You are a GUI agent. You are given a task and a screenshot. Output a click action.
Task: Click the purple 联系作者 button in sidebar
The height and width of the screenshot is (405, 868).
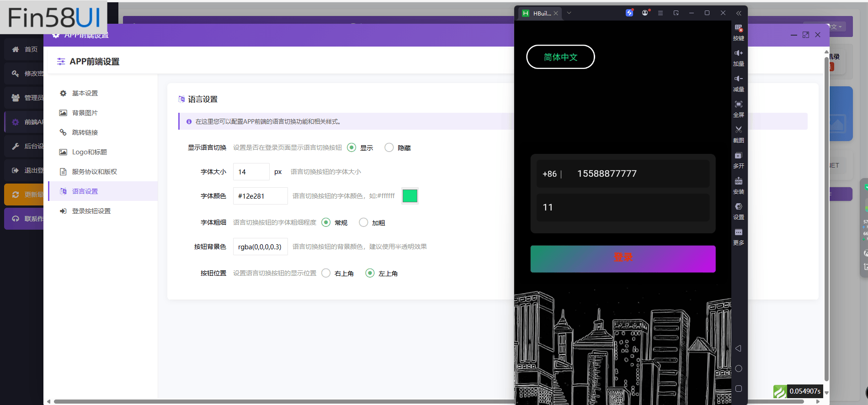point(24,219)
